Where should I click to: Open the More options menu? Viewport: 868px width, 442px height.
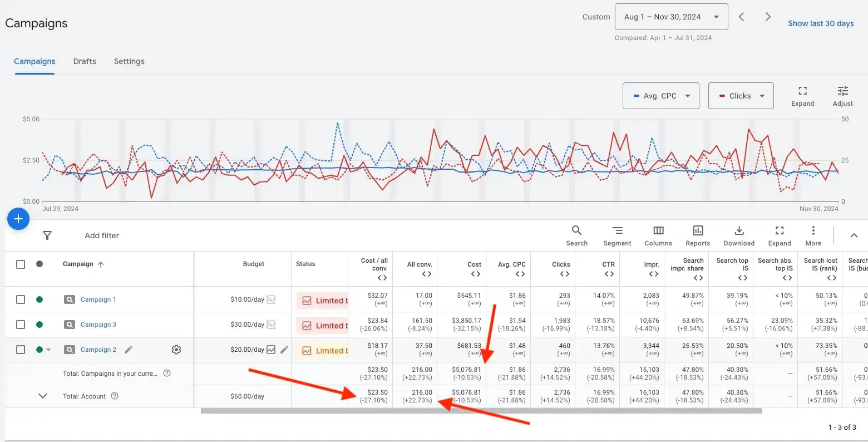813,235
